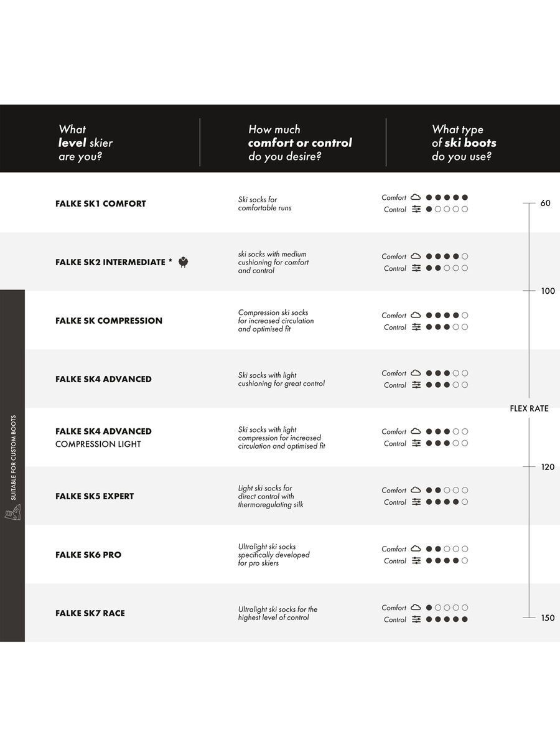
Task: Click the Control sliders icon in SK6 Pro row
Action: click(416, 561)
